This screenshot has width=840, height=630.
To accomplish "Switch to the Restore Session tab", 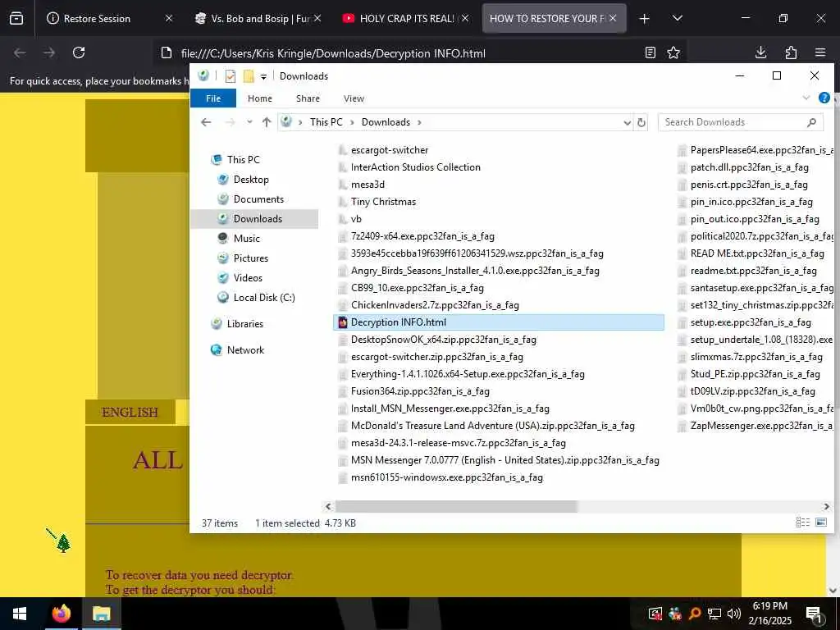I will [x=109, y=18].
